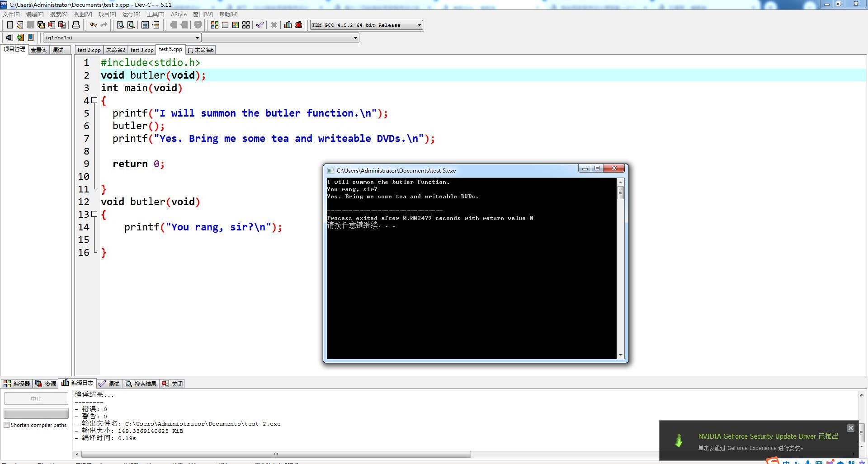Stop execution with the X toolbar icon
Image resolution: width=868 pixels, height=464 pixels.
274,25
